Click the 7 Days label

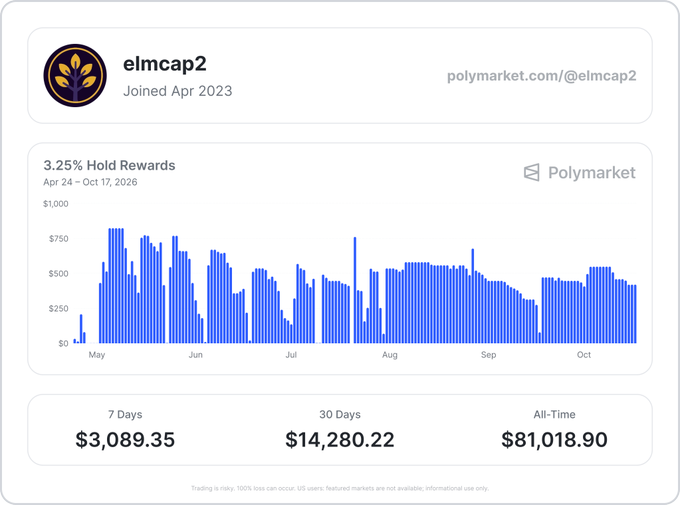125,414
